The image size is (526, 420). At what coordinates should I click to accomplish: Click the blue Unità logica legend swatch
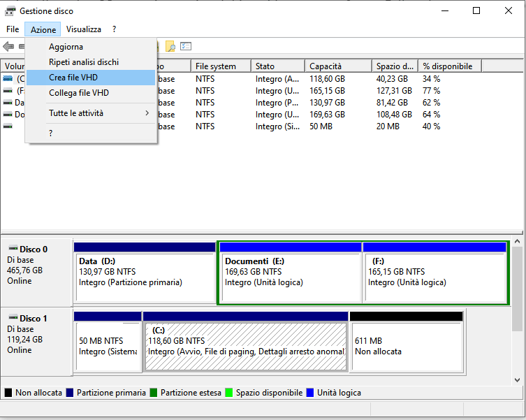(310, 393)
